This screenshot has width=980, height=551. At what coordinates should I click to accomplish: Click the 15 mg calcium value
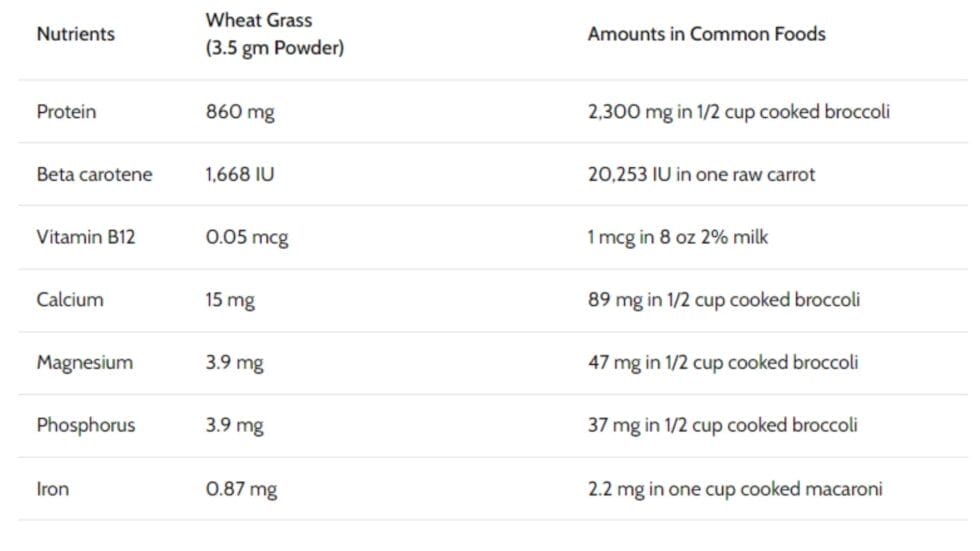click(230, 300)
